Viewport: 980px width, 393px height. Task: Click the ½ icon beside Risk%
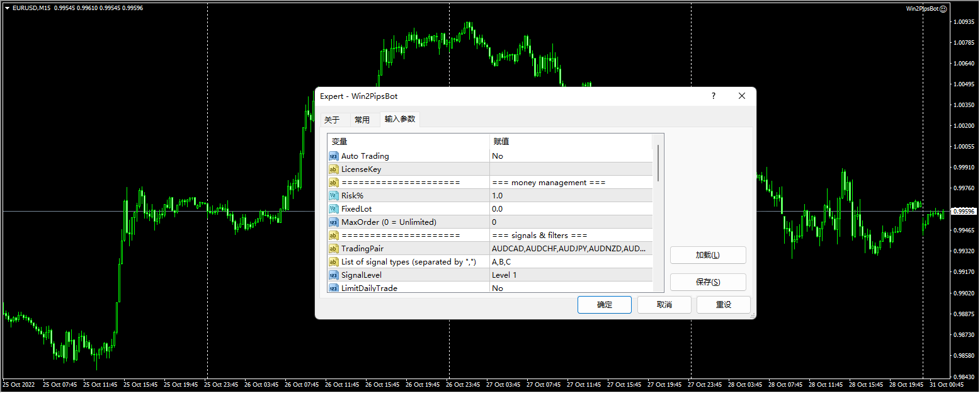tap(334, 195)
